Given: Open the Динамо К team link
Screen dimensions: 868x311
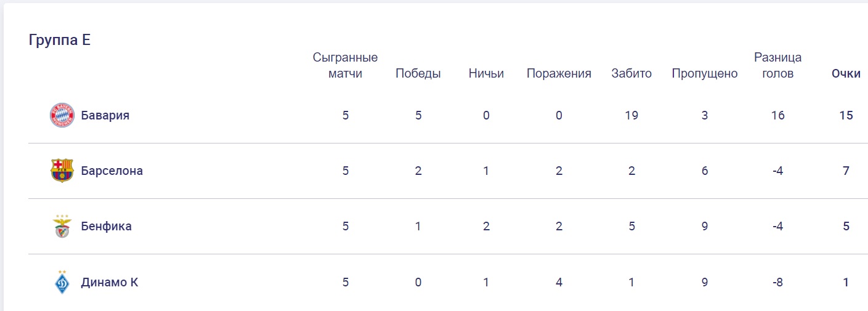Looking at the screenshot, I should pos(110,283).
